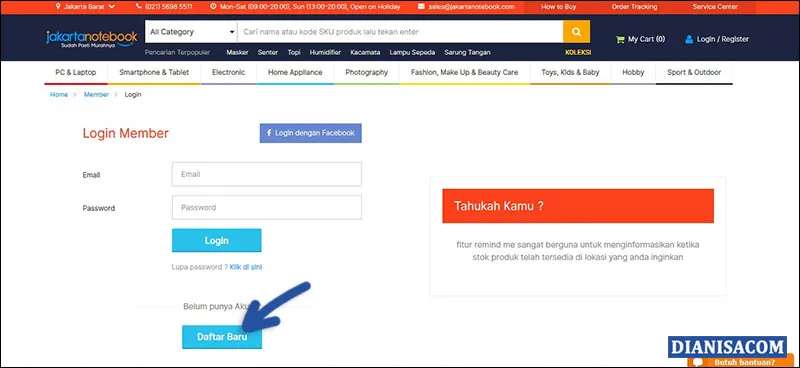Open the Order Tracking page

pos(634,7)
